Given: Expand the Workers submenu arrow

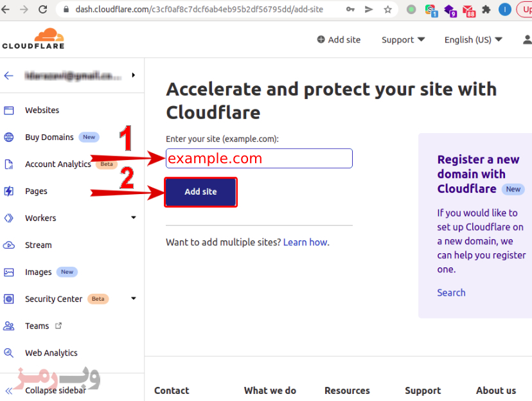Looking at the screenshot, I should pos(134,217).
